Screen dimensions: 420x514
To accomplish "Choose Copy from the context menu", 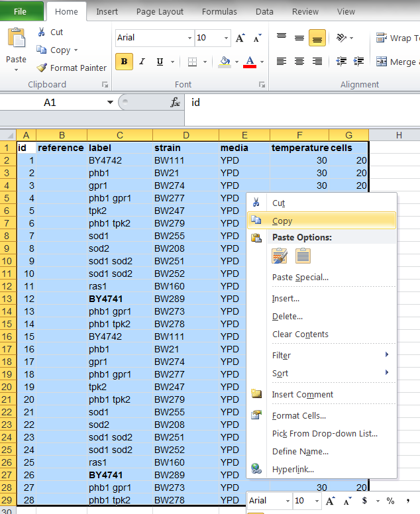I will (x=321, y=221).
